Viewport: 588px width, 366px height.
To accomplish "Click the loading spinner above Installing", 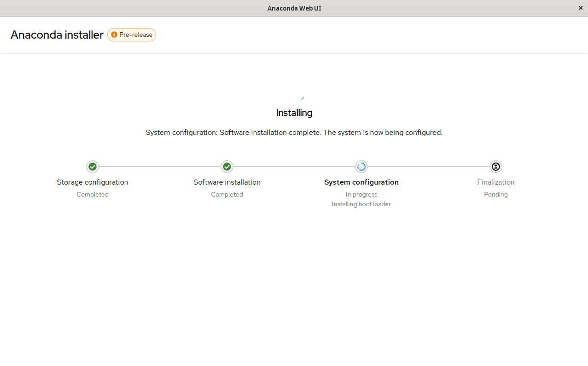I will (302, 98).
